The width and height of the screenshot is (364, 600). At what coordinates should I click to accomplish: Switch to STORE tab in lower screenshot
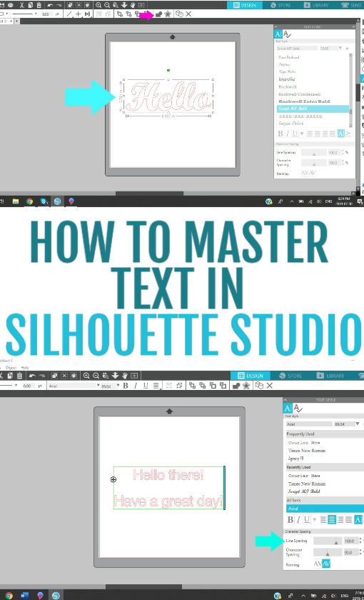[x=290, y=376]
